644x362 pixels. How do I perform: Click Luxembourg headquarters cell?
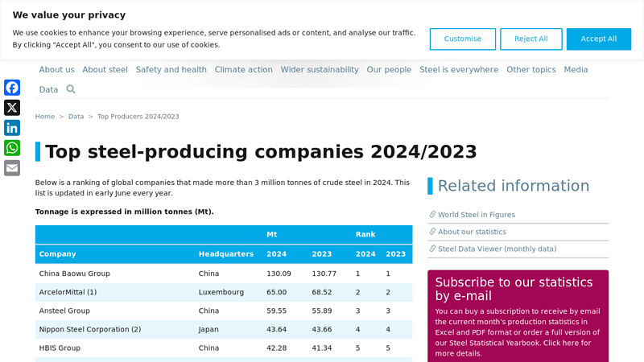(x=221, y=292)
